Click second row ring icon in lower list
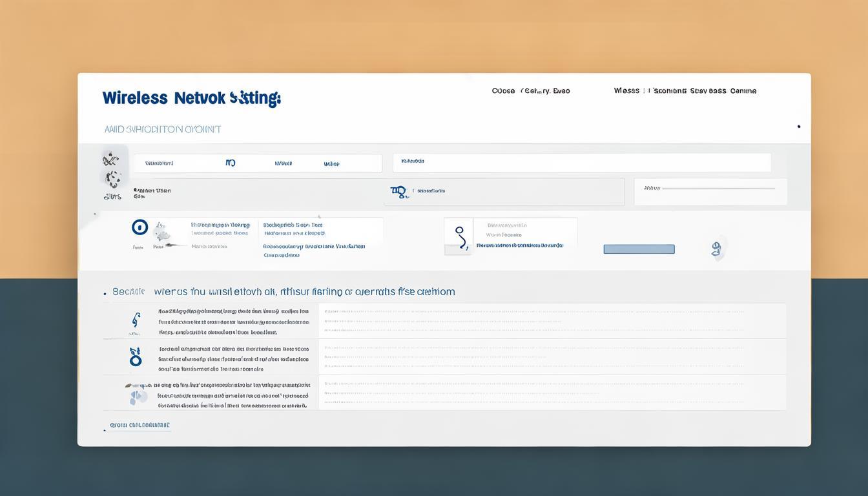The image size is (868, 496). pyautogui.click(x=136, y=356)
